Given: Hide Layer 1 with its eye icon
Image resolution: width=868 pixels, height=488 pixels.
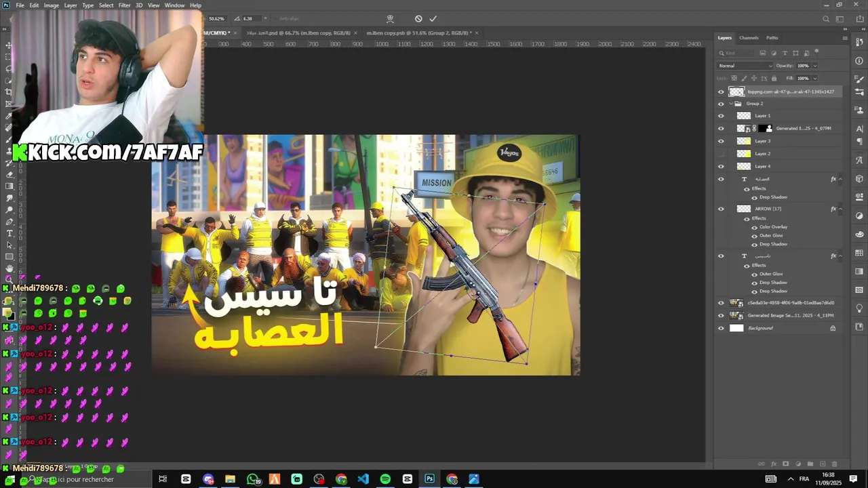Looking at the screenshot, I should pos(721,116).
